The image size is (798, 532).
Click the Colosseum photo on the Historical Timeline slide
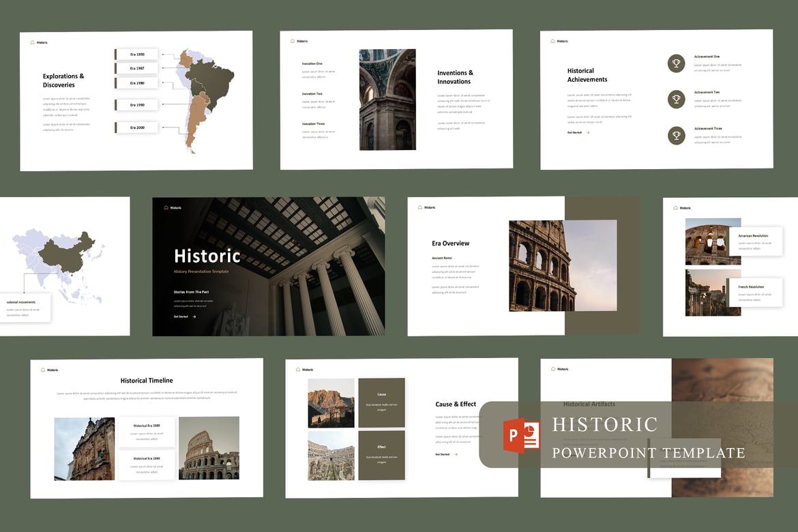[209, 448]
